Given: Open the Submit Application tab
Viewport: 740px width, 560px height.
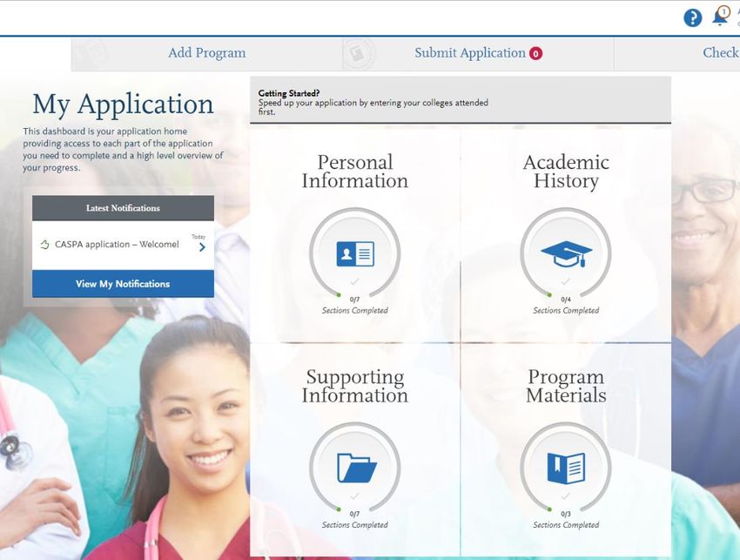Looking at the screenshot, I should pos(478,53).
